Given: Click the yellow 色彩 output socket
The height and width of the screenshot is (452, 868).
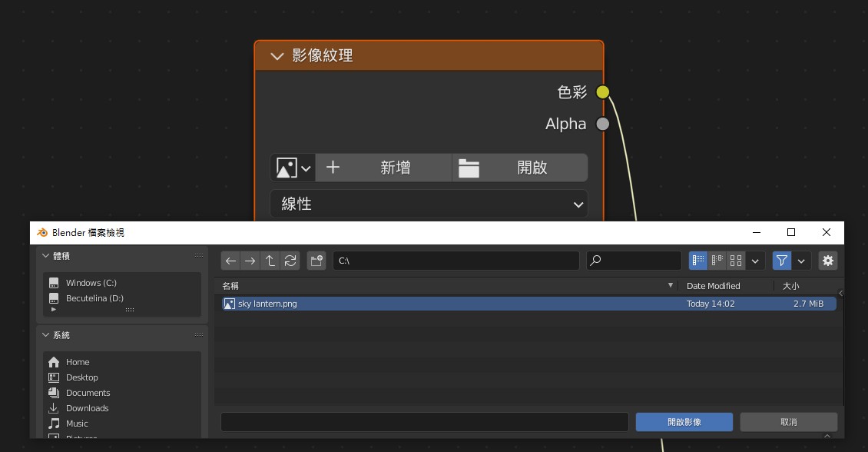Looking at the screenshot, I should coord(603,92).
